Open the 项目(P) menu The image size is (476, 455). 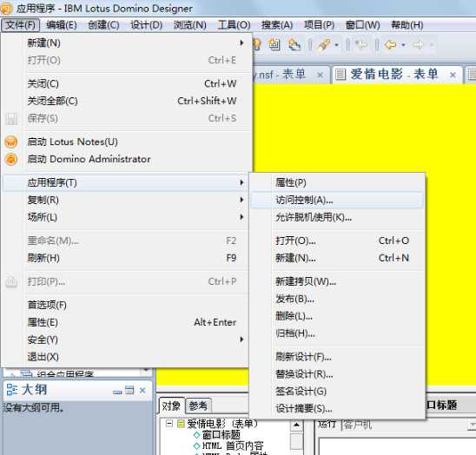tap(319, 24)
